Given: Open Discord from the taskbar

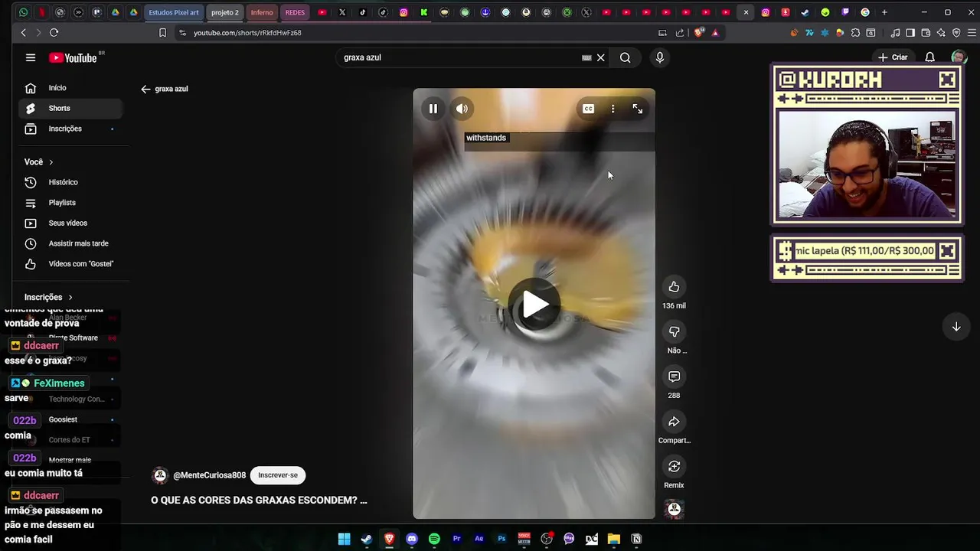Looking at the screenshot, I should [x=412, y=539].
